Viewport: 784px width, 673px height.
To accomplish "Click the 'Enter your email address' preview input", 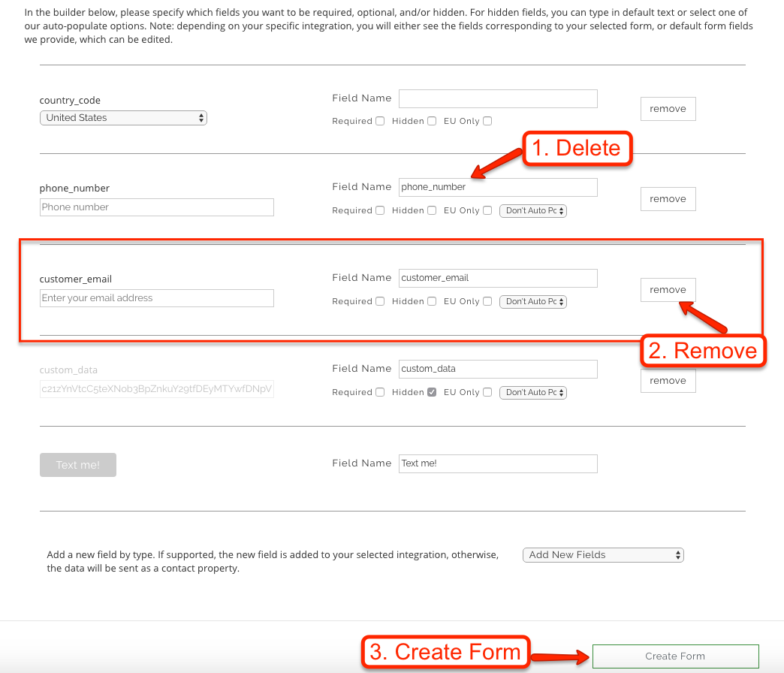I will click(x=156, y=298).
